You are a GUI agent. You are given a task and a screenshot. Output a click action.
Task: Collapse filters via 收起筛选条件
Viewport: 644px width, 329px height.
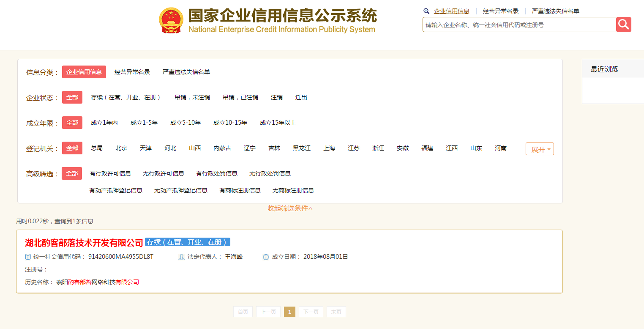(x=290, y=208)
